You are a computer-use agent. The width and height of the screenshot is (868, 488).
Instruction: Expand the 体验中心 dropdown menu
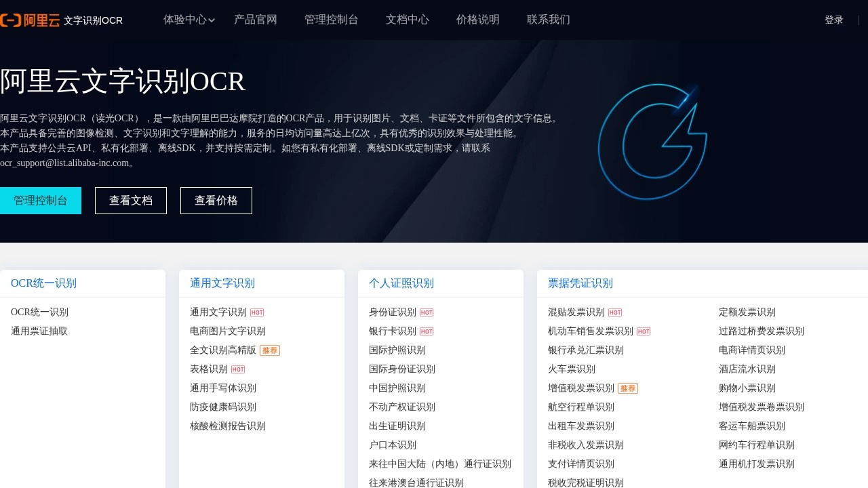click(x=189, y=20)
